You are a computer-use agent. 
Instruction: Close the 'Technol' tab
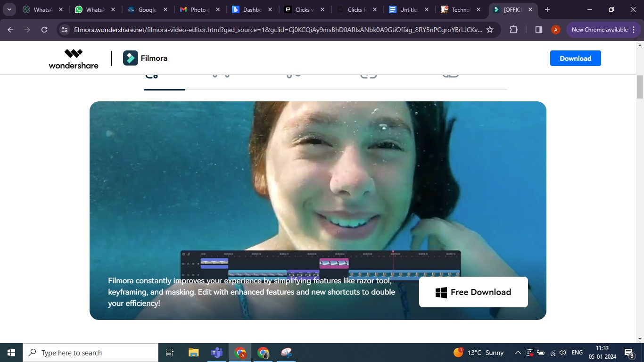pyautogui.click(x=479, y=9)
